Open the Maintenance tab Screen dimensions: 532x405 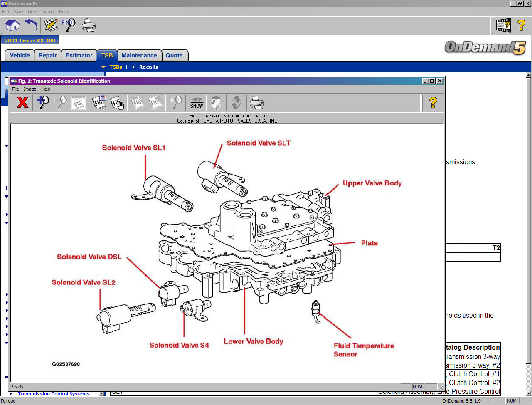click(x=139, y=55)
